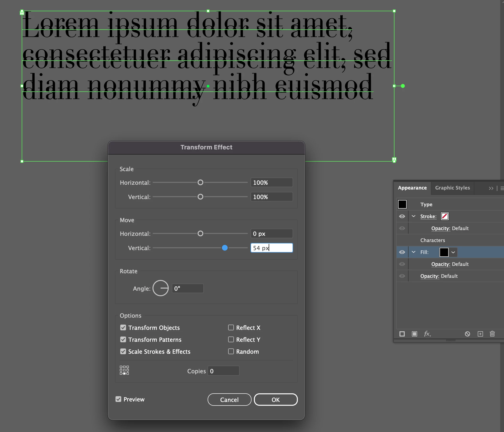
Task: Switch to the Graphic Styles tab
Action: tap(452, 188)
